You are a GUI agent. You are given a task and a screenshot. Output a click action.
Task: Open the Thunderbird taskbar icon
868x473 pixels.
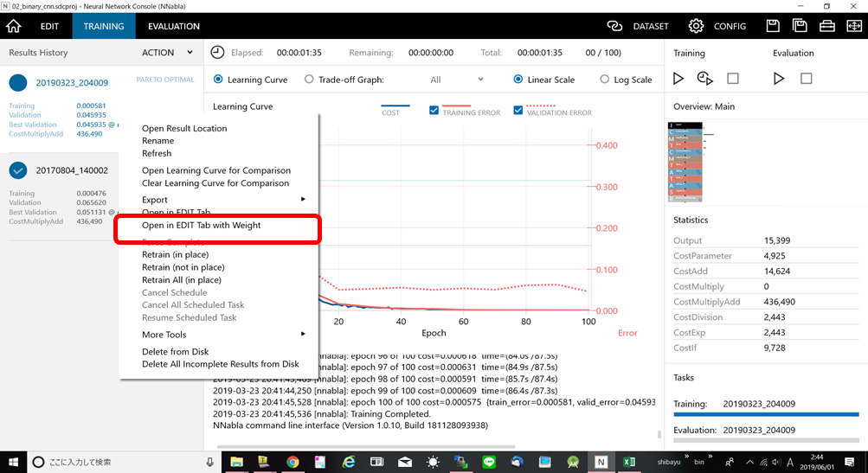(x=517, y=462)
